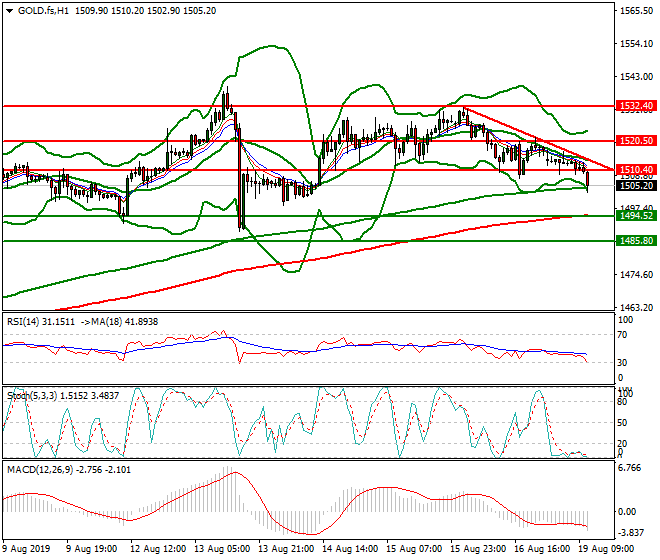The width and height of the screenshot is (660, 560).
Task: Click the MACD 0.00 scale label
Action: [627, 512]
